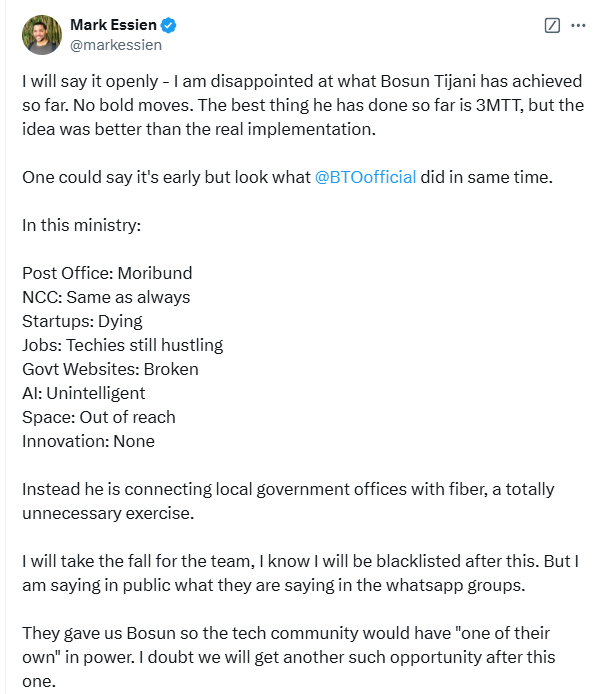595x694 pixels.
Task: Open the @markessien handle link
Action: click(x=116, y=45)
